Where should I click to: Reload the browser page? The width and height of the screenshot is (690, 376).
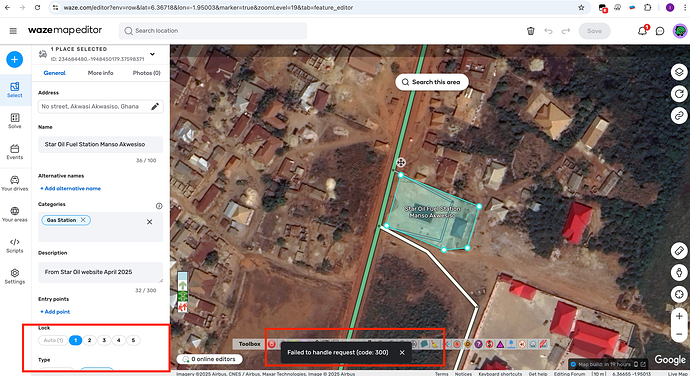[37, 7]
